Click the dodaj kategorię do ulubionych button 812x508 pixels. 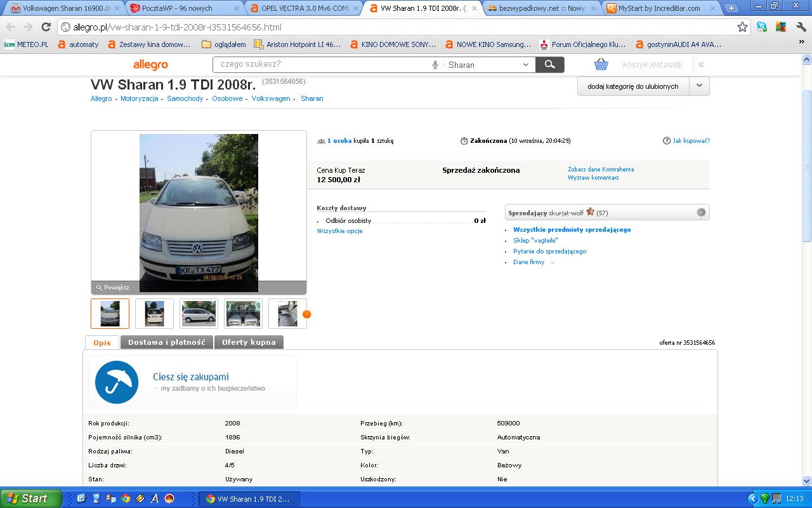(x=633, y=86)
